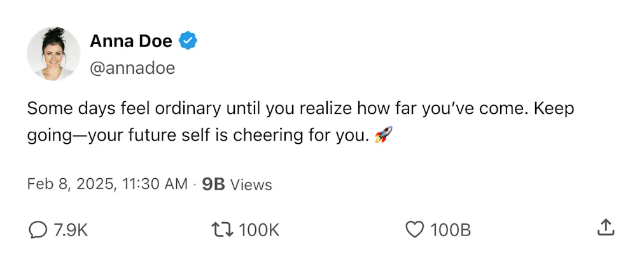
Task: Click the Views label text
Action: 251,185
